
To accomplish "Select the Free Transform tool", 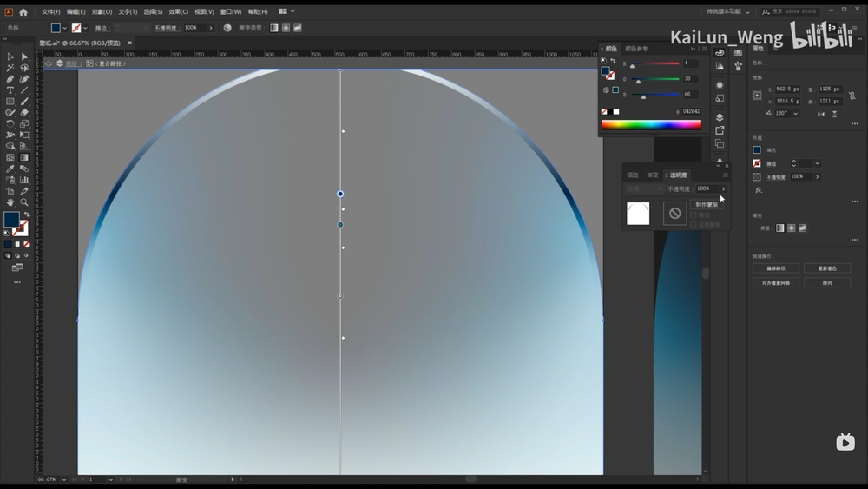I will point(24,135).
